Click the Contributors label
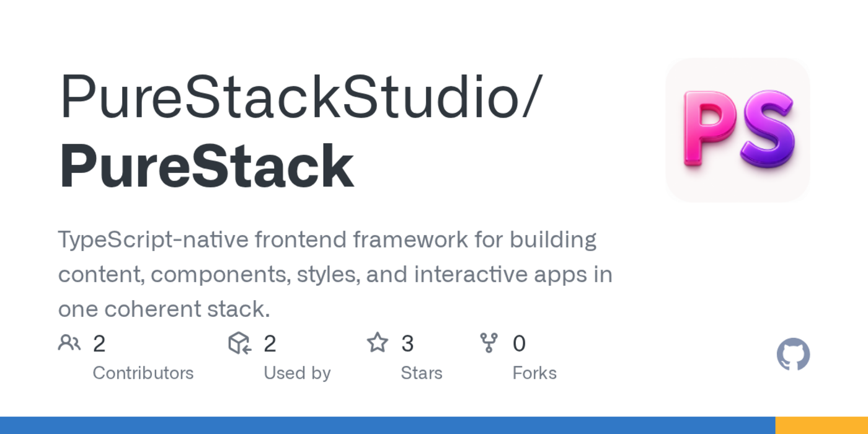This screenshot has height=434, width=868. 143,373
